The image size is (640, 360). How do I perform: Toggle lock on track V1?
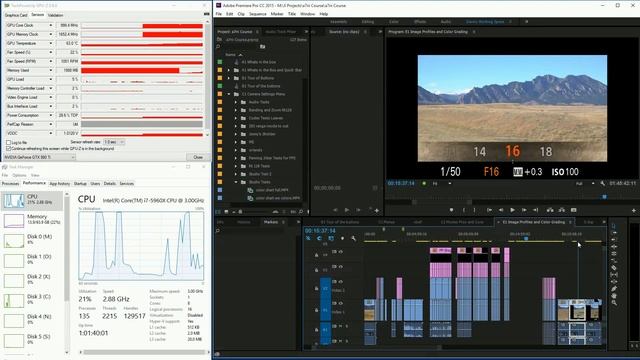[316, 310]
